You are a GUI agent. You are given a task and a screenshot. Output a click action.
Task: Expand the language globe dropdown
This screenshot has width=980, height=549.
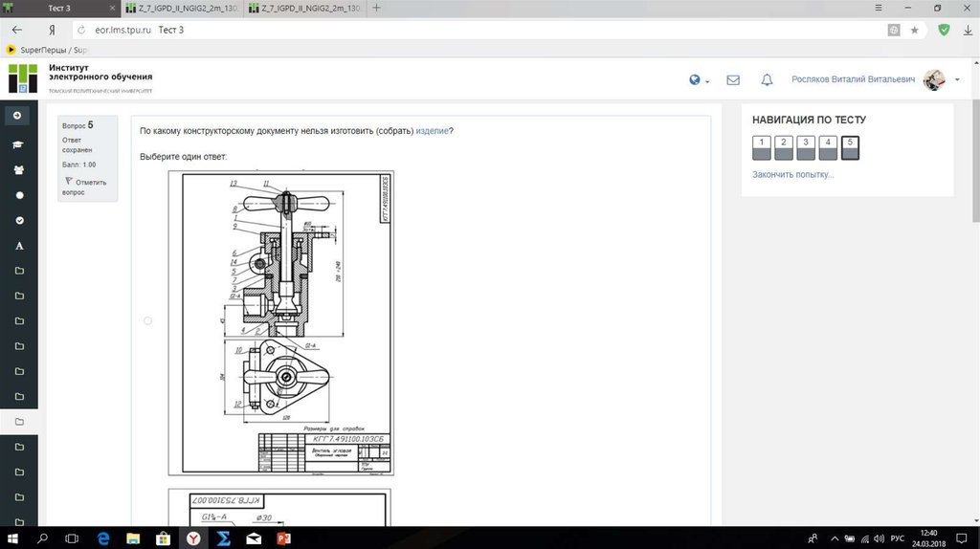[700, 80]
